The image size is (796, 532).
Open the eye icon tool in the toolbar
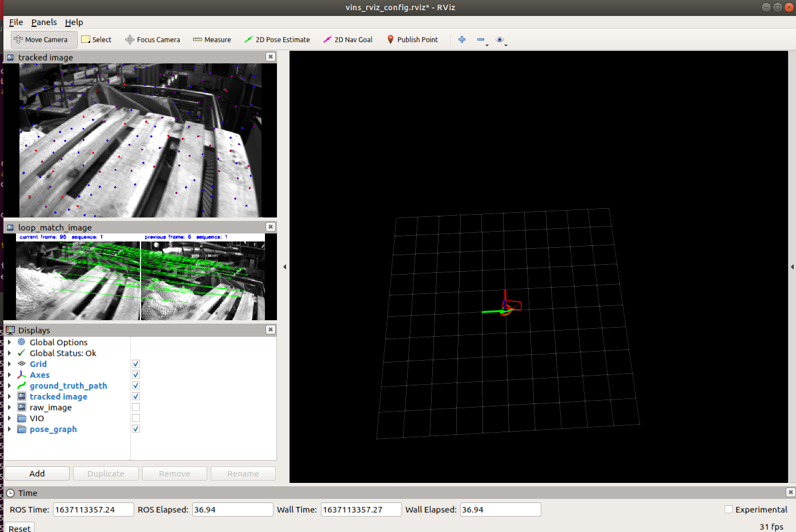(500, 39)
